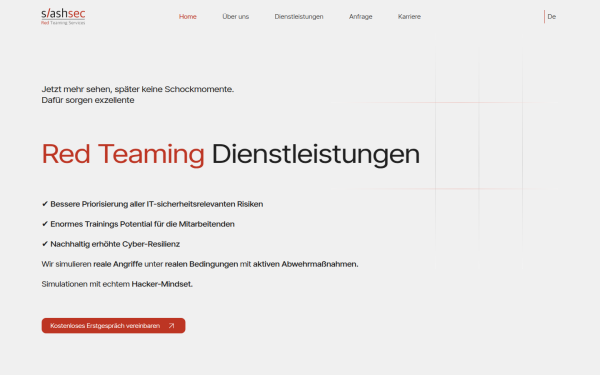Open the De language selector
Viewport: 600px width, 375px height.
551,16
